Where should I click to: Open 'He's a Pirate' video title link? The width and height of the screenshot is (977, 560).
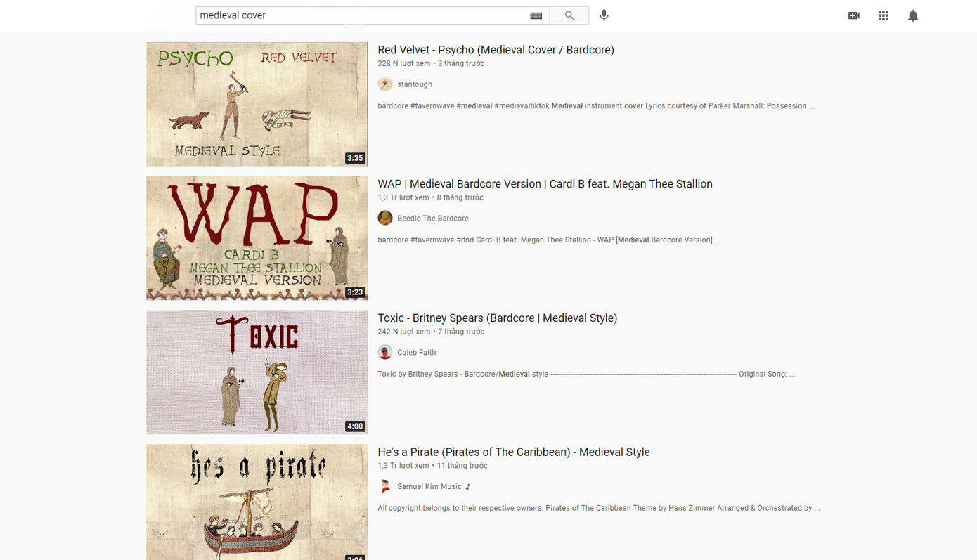(x=513, y=452)
